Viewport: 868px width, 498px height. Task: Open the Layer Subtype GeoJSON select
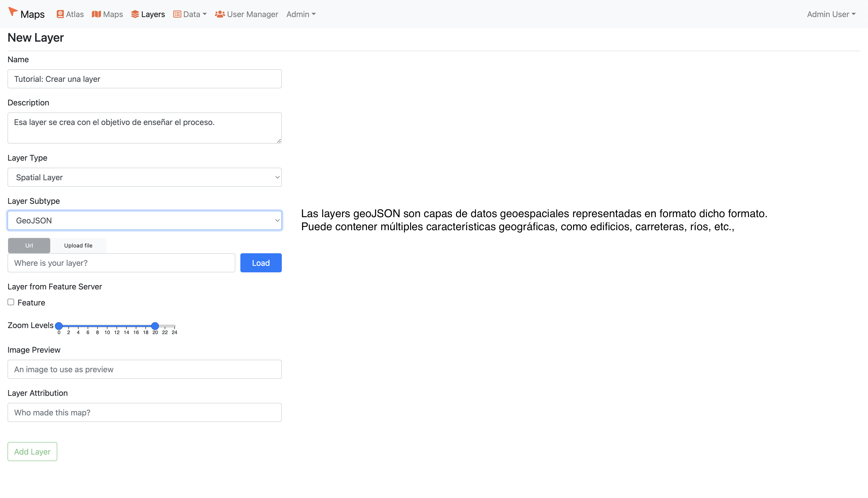(x=144, y=220)
